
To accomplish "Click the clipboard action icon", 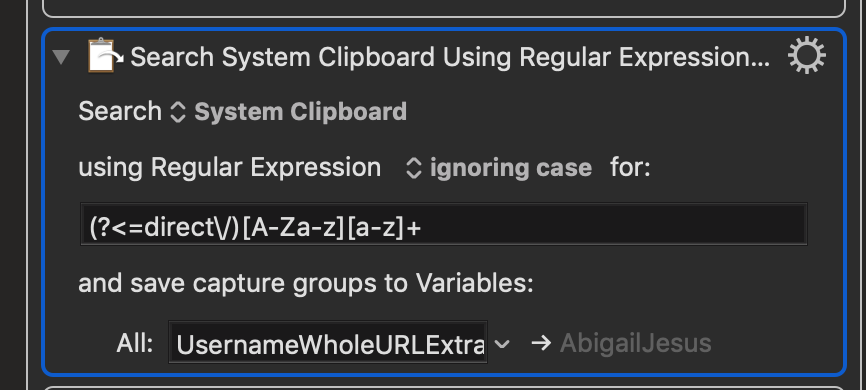I will [105, 55].
